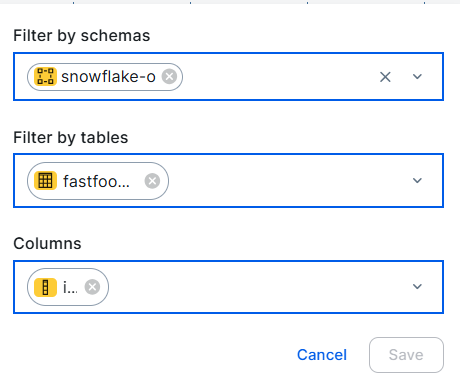Click the table grid icon in fastfoo chip

coord(45,181)
